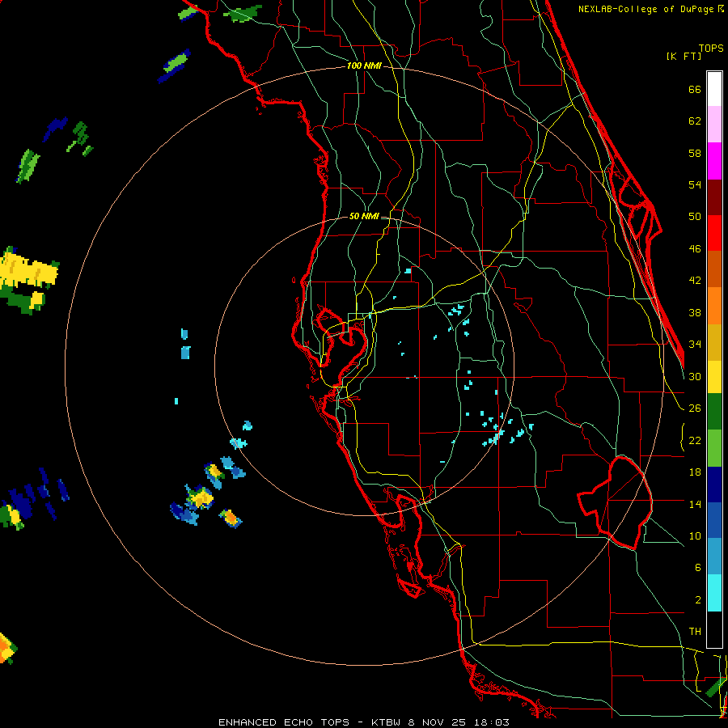Pick the bright yellow legend color band
The width and height of the screenshot is (728, 728).
(x=714, y=377)
